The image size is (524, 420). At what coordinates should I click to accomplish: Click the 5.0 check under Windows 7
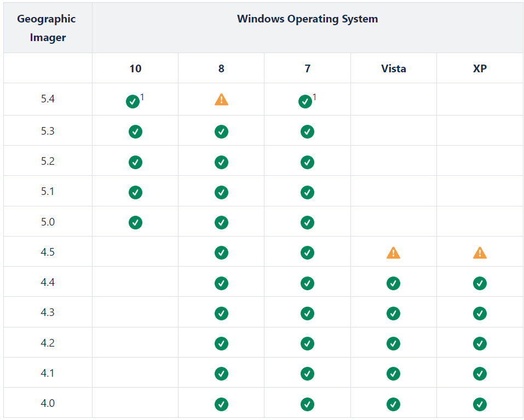(x=307, y=222)
